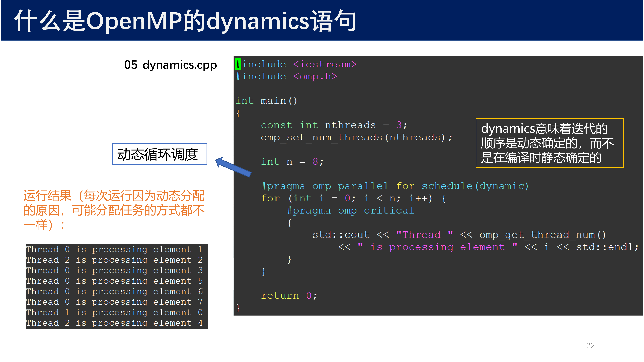The height and width of the screenshot is (362, 644).
Task: Click output row 'Thread 1 is processing element 0'
Action: click(x=114, y=312)
